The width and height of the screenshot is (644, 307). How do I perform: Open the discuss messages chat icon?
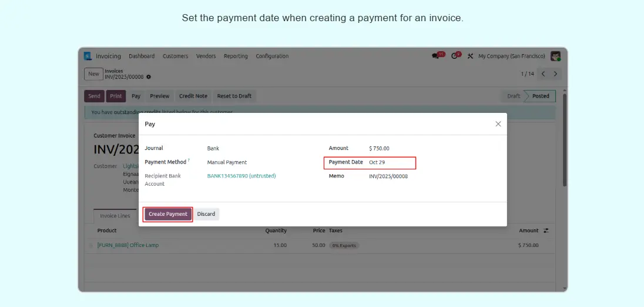(436, 56)
